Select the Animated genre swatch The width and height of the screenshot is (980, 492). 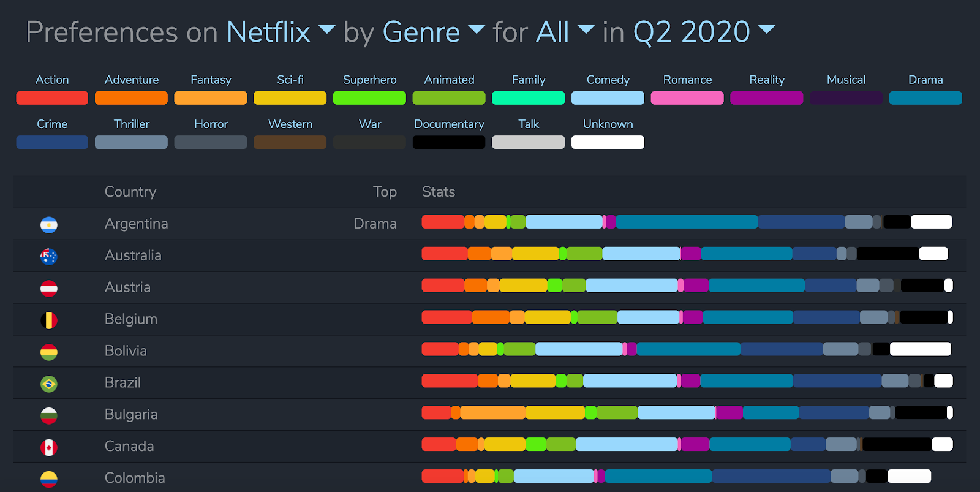449,98
